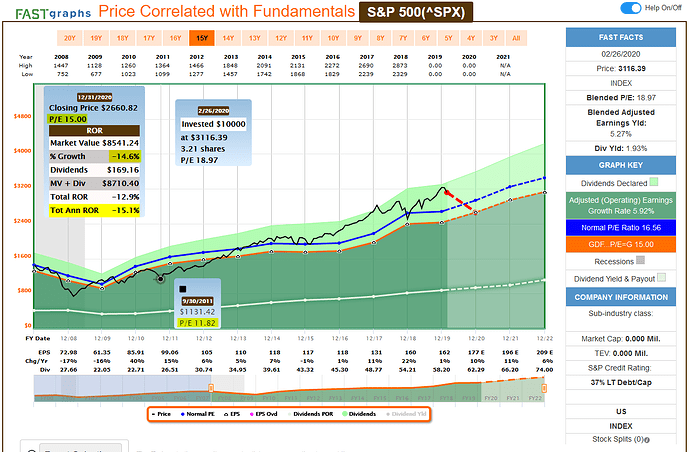This screenshot has height=452, width=690.
Task: Open the COMPANY INFORMATION panel header
Action: tap(620, 297)
